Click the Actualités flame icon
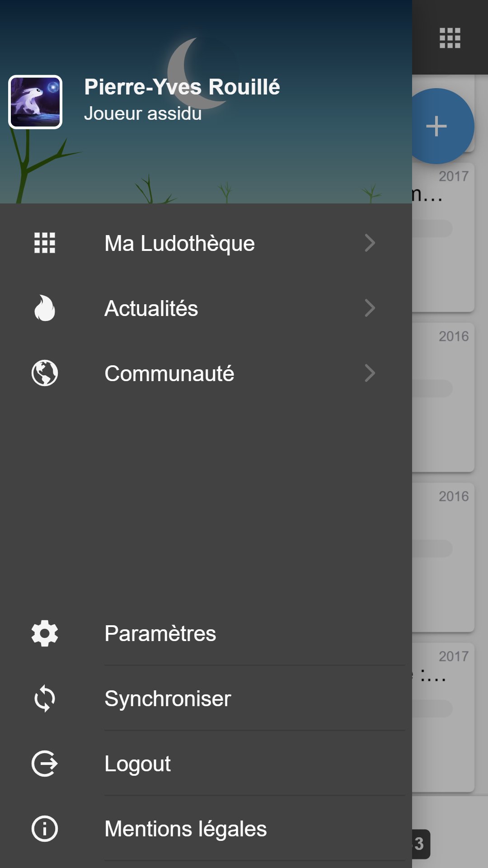Image resolution: width=488 pixels, height=868 pixels. tap(45, 308)
